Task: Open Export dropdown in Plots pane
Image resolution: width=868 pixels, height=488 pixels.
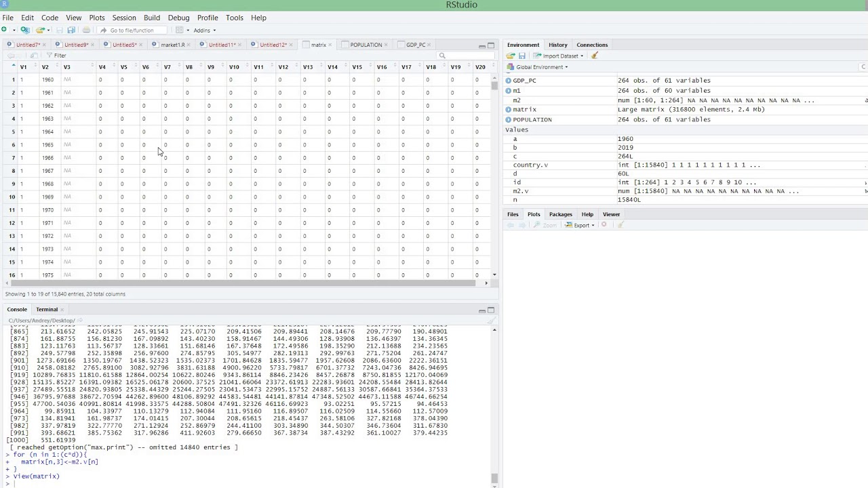Action: point(580,225)
